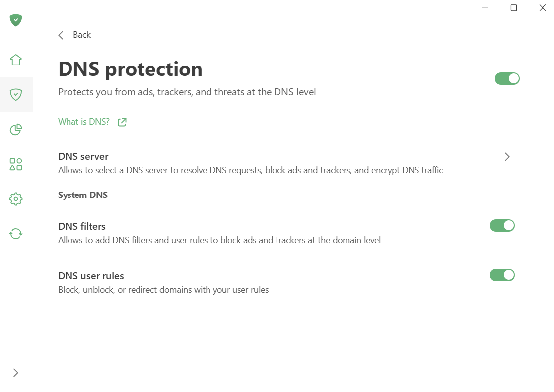
Task: Open the Apps management sidebar icon
Action: [16, 164]
